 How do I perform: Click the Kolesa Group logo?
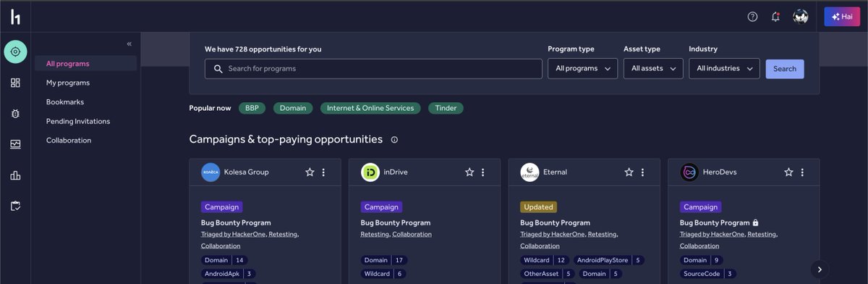(x=210, y=172)
